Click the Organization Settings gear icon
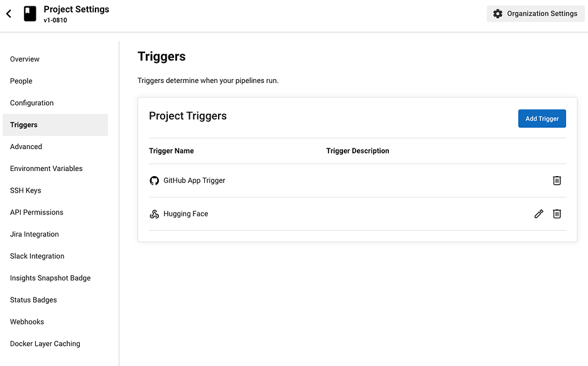This screenshot has width=588, height=366. click(x=498, y=14)
